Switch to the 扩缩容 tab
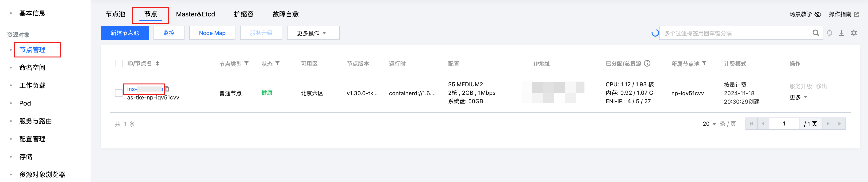 pos(244,14)
